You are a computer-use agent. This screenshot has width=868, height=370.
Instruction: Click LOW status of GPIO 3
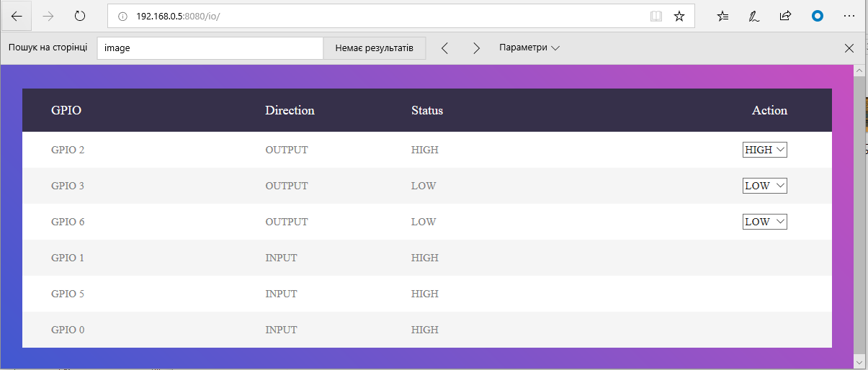tap(424, 186)
